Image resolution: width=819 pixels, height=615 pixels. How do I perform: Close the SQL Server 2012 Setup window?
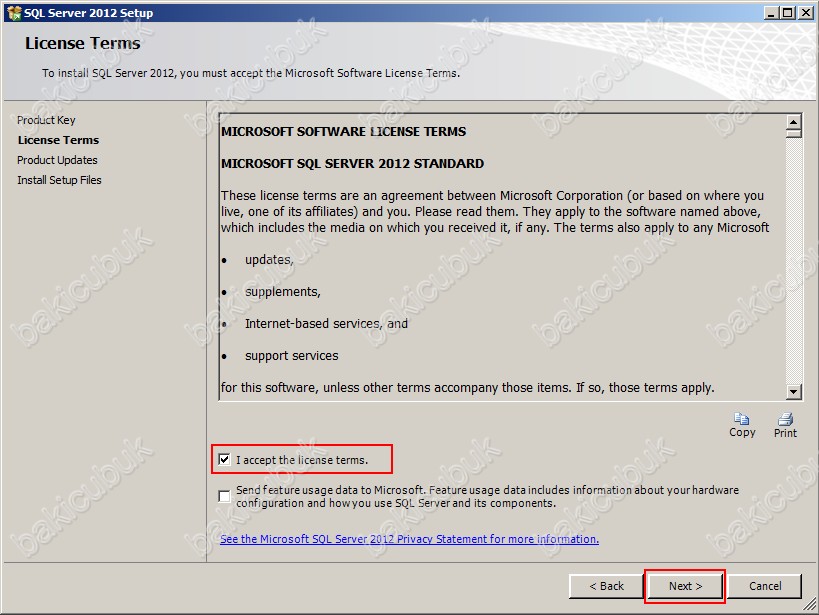806,13
